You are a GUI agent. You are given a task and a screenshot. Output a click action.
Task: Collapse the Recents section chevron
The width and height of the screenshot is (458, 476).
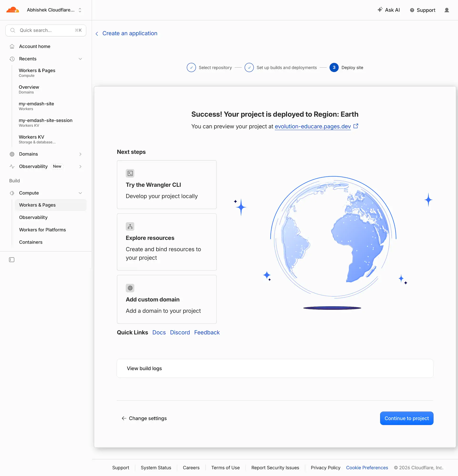click(x=80, y=59)
